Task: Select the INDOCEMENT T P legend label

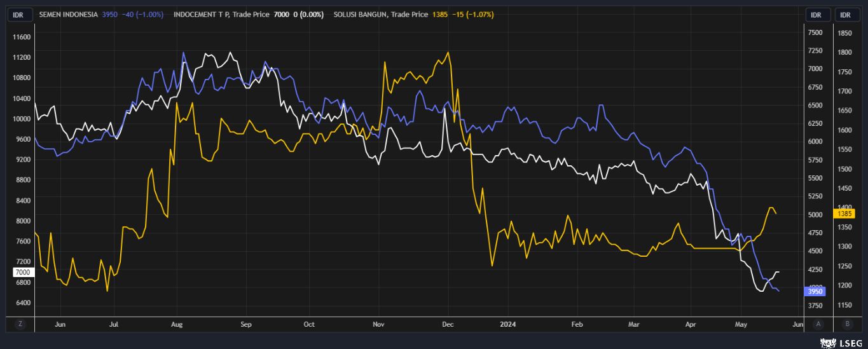Action: click(203, 15)
